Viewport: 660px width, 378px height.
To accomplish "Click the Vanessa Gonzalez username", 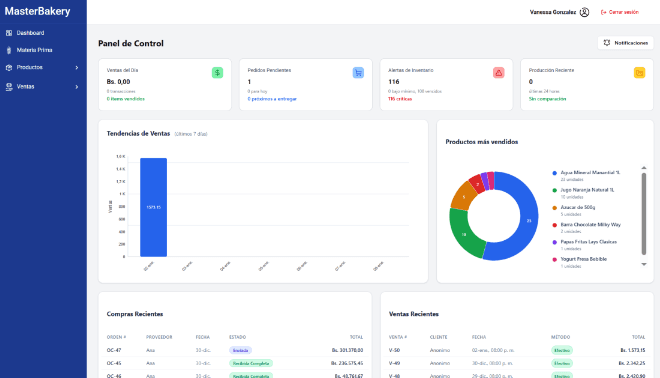I will click(x=553, y=12).
